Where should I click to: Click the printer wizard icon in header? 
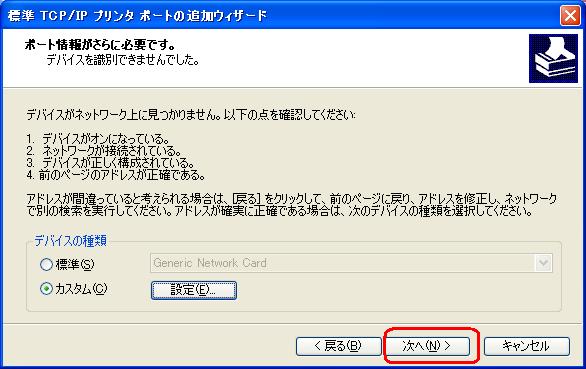[553, 58]
